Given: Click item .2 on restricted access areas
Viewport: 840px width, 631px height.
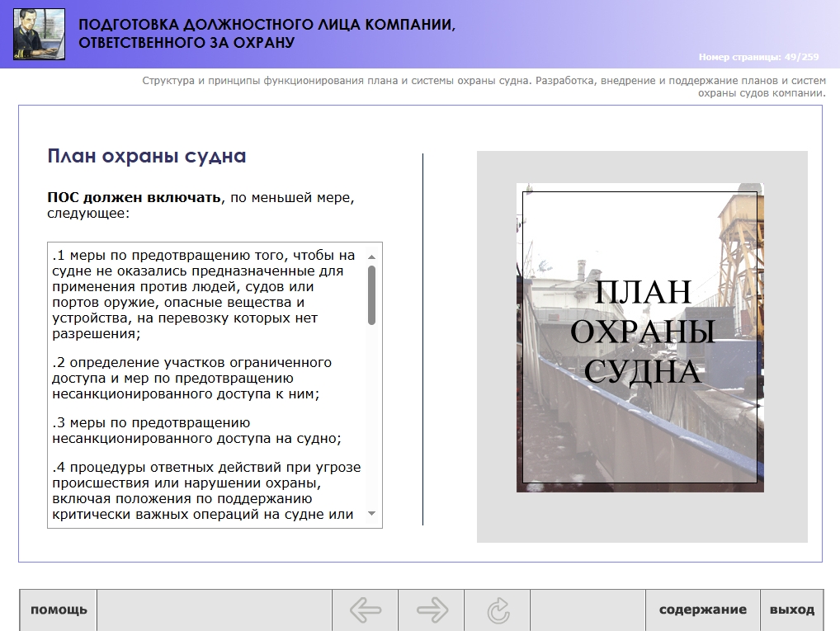Looking at the screenshot, I should pos(191,379).
